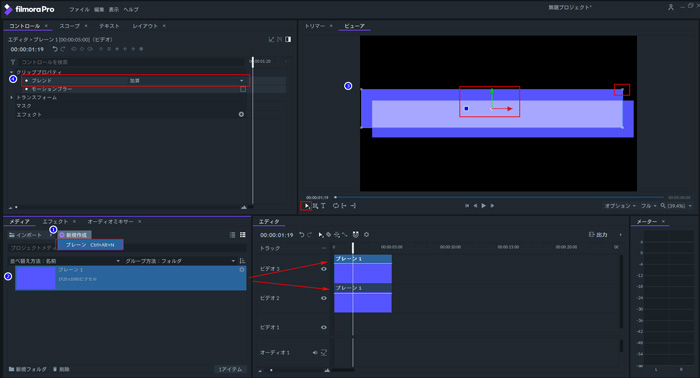The width and height of the screenshot is (700, 378).
Task: Switch to the レイアウト tab
Action: (145, 26)
